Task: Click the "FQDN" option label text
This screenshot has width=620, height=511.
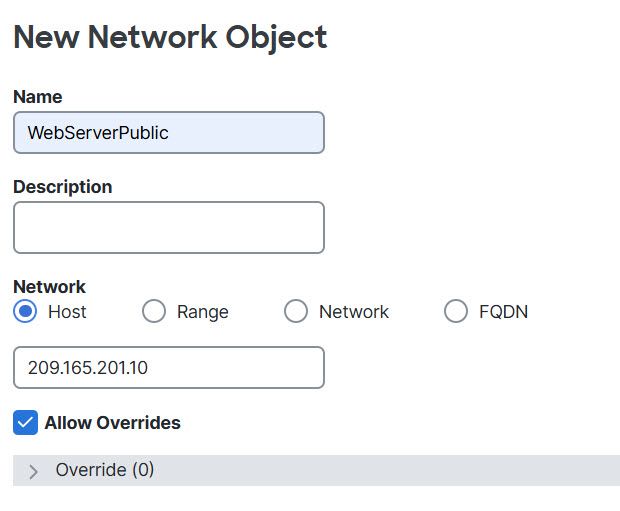Action: (503, 312)
